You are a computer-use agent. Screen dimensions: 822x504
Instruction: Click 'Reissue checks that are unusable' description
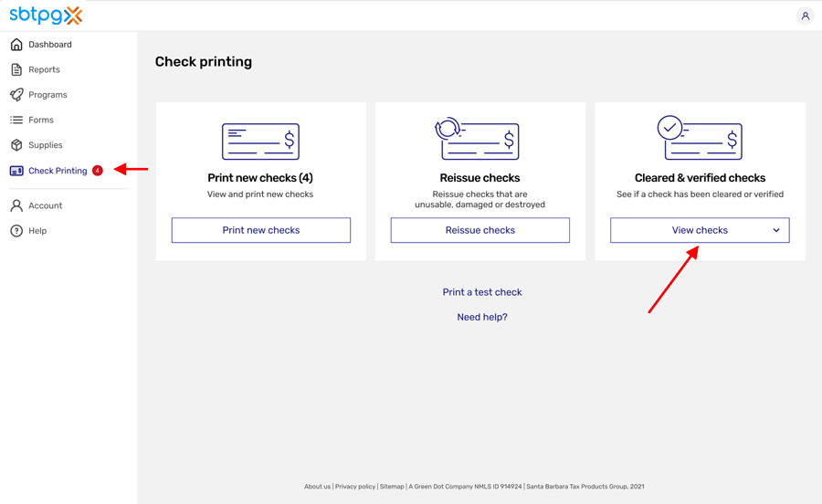[479, 200]
